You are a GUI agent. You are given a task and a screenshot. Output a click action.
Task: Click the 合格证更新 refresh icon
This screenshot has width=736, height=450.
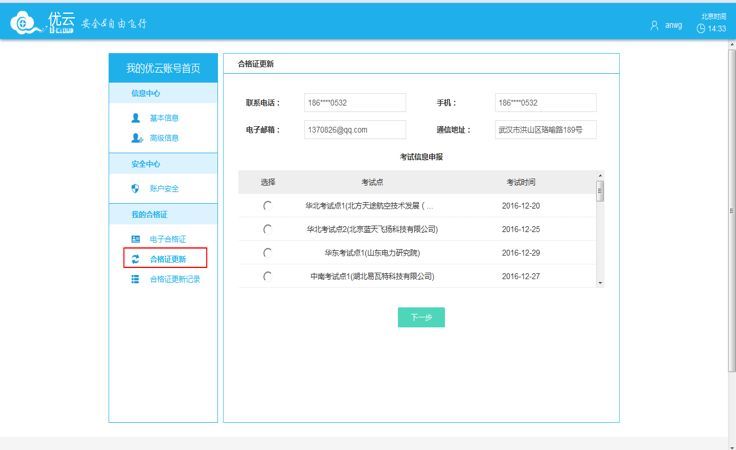[136, 259]
